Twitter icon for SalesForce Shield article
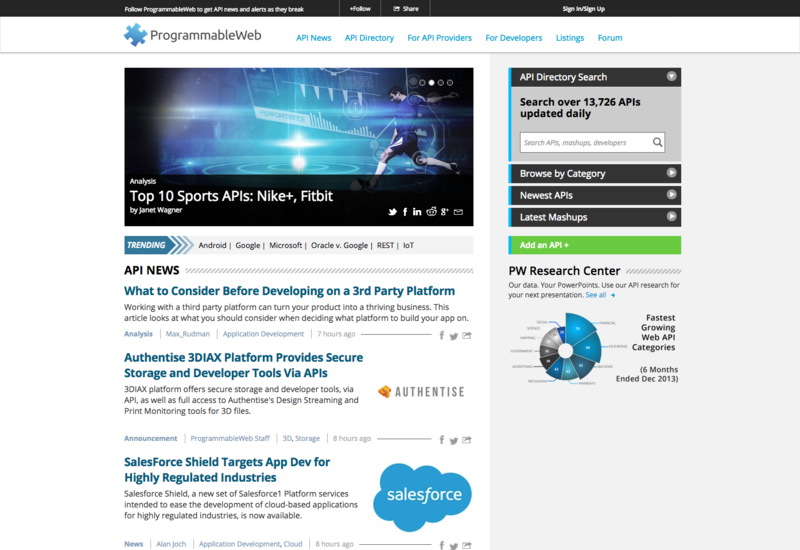The width and height of the screenshot is (800, 550). (x=454, y=546)
